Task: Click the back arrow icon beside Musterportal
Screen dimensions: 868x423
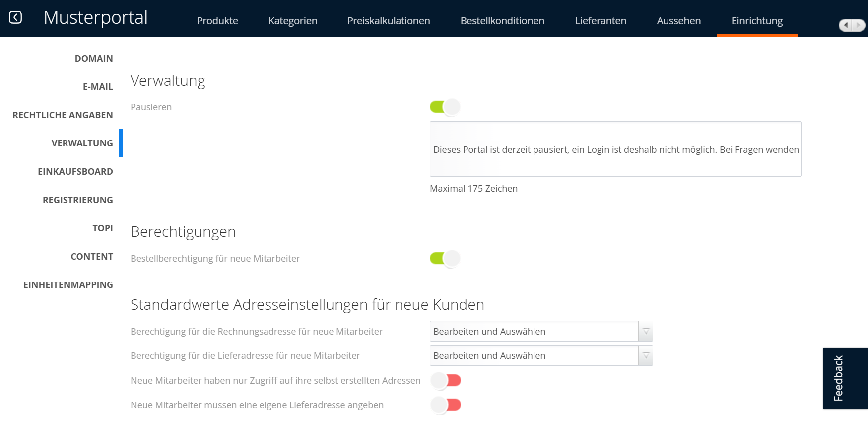Action: tap(15, 17)
